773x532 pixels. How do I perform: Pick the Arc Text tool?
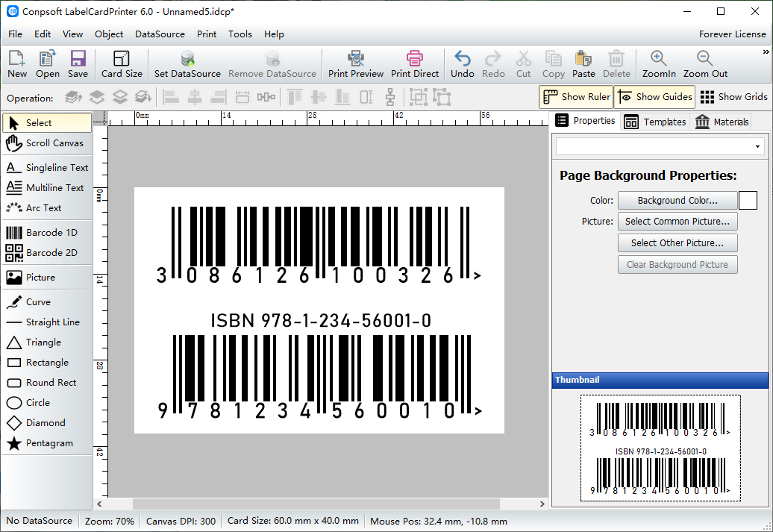tap(47, 208)
